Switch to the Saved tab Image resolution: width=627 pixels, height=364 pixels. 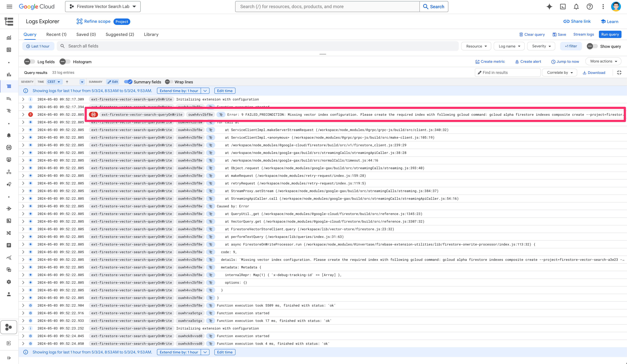pos(85,34)
